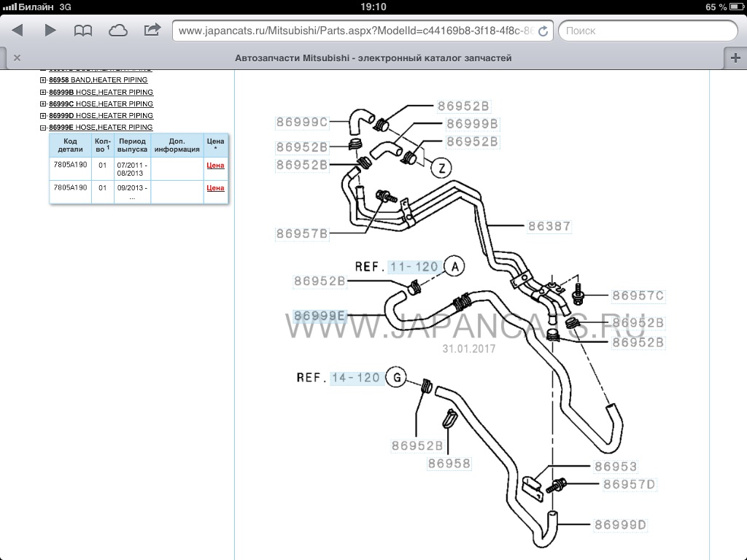This screenshot has height=560, width=747.
Task: Click Цена link for 07/2011 - 08/2013
Action: (x=215, y=166)
